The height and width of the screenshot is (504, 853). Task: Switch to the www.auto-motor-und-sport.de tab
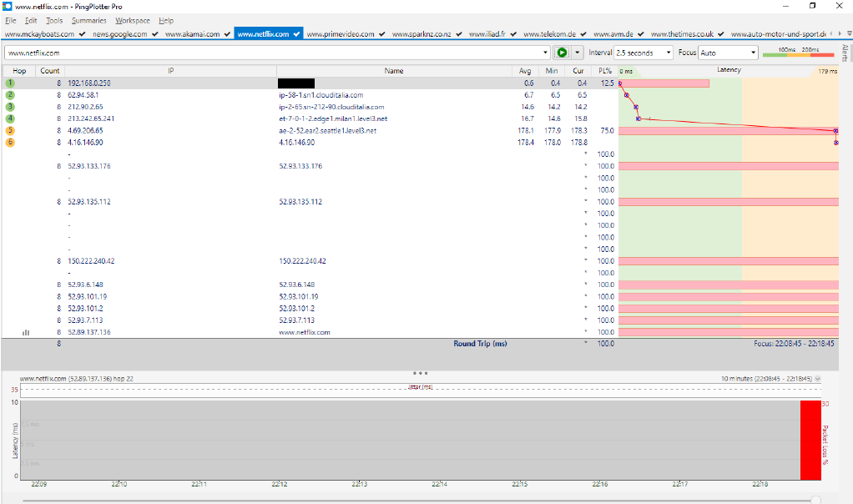[779, 33]
